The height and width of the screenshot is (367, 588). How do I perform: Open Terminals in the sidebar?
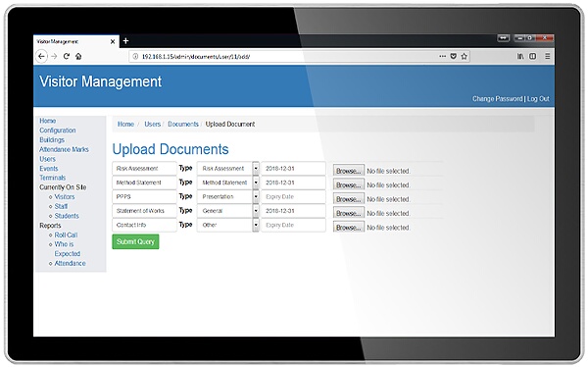tap(53, 178)
